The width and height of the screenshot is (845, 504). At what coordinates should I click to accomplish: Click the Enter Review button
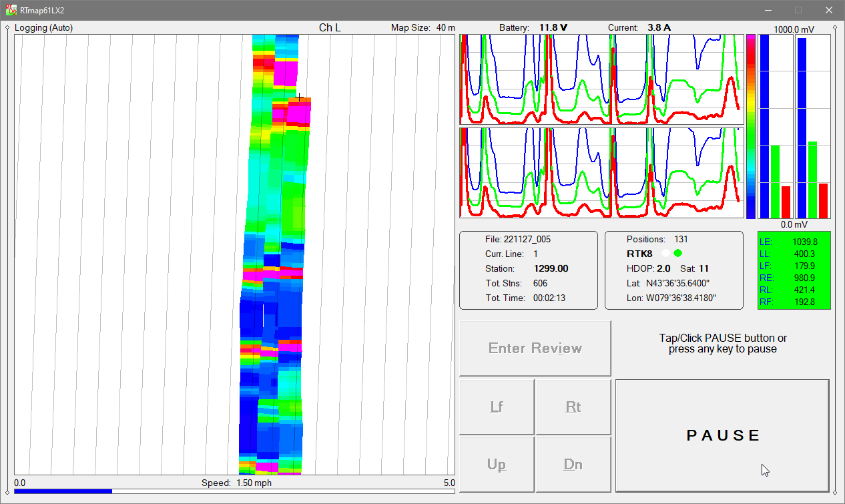coord(535,348)
